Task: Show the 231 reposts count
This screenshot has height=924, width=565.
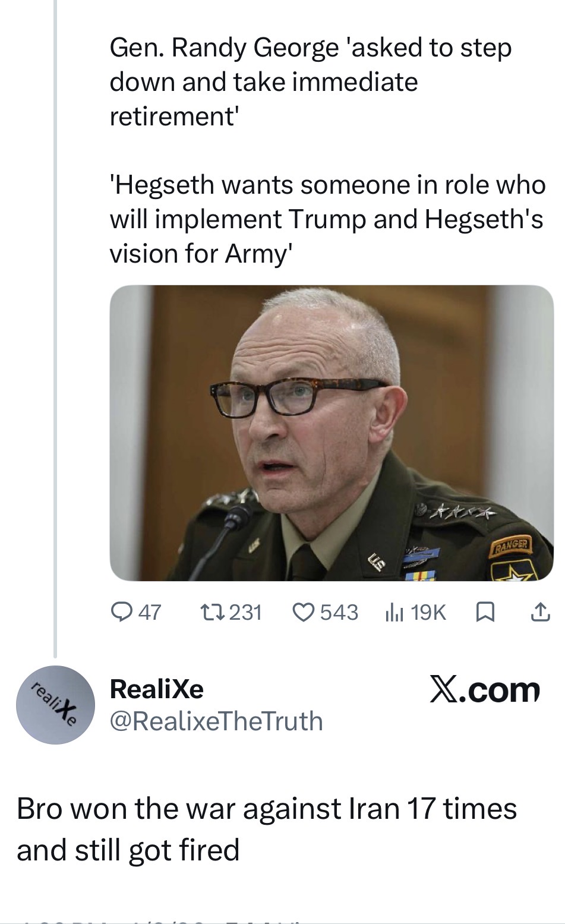Action: click(245, 612)
